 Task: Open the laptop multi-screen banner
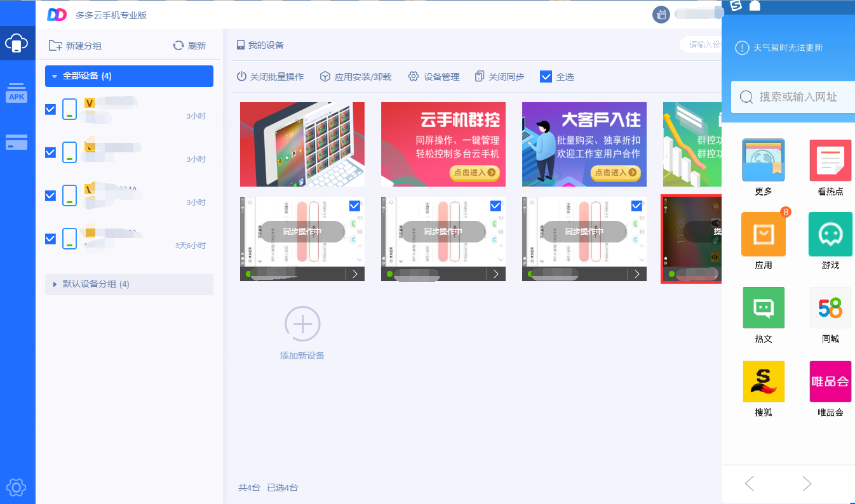302,144
